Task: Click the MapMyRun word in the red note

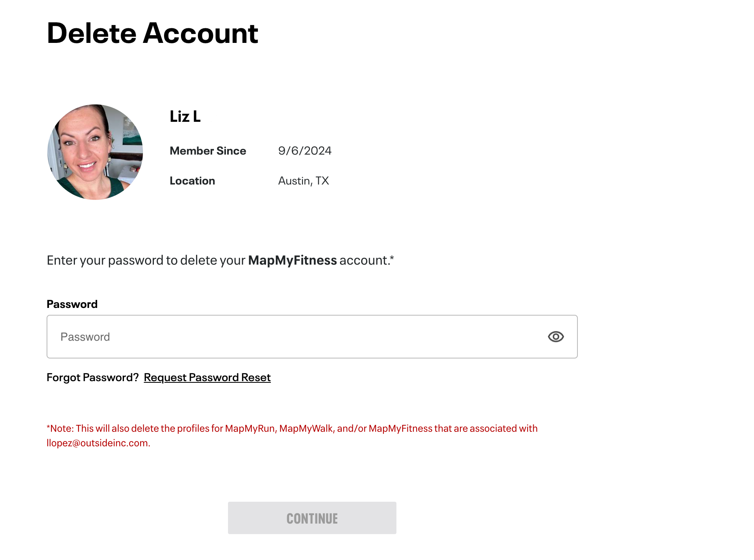Action: 250,428
